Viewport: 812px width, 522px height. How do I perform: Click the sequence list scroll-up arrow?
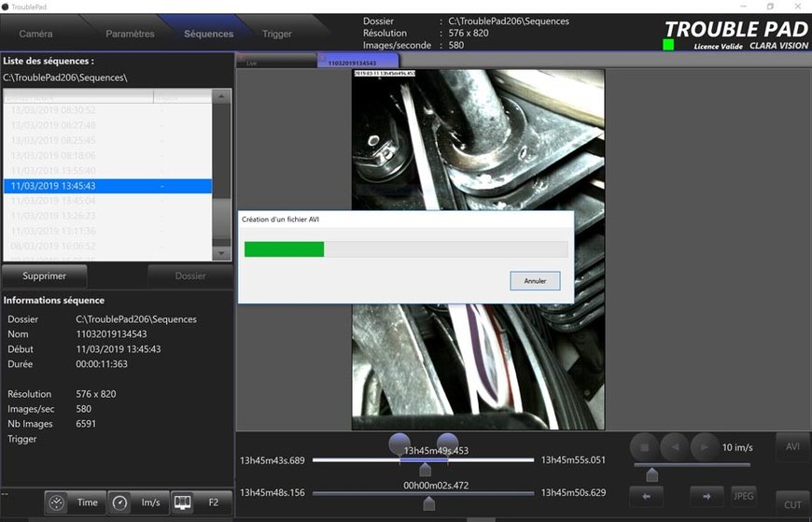[221, 96]
